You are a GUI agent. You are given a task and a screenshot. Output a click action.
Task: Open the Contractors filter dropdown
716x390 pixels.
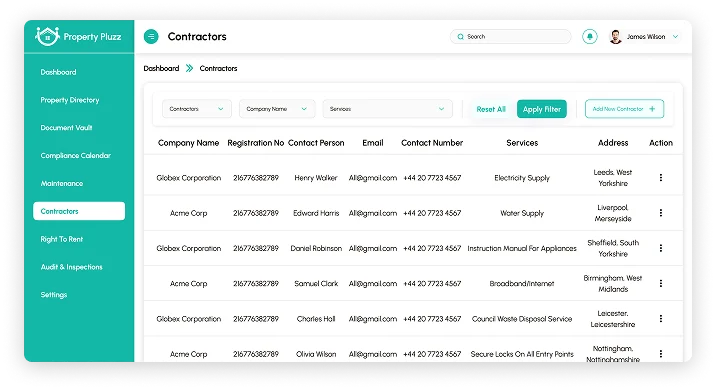tap(197, 109)
